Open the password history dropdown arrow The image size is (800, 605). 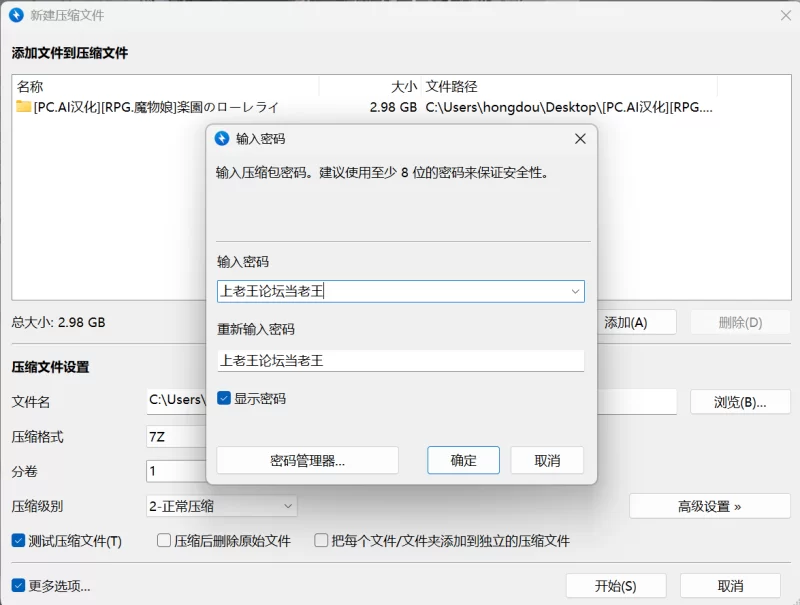[x=575, y=291]
